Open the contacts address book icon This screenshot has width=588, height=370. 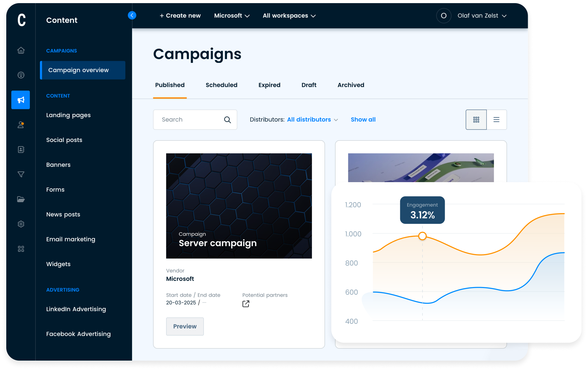21,150
